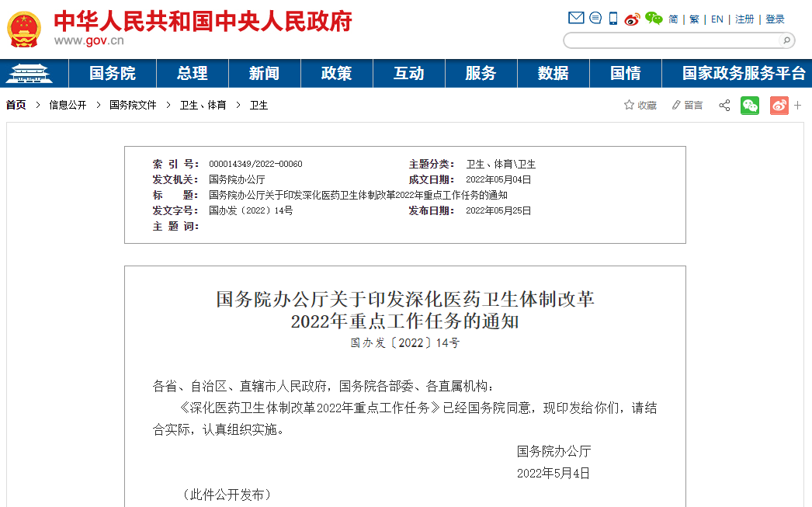Screen dimensions: 812x507
Task: Click signature 国务院办公厅 above 2022年5月4日
Action: point(553,452)
